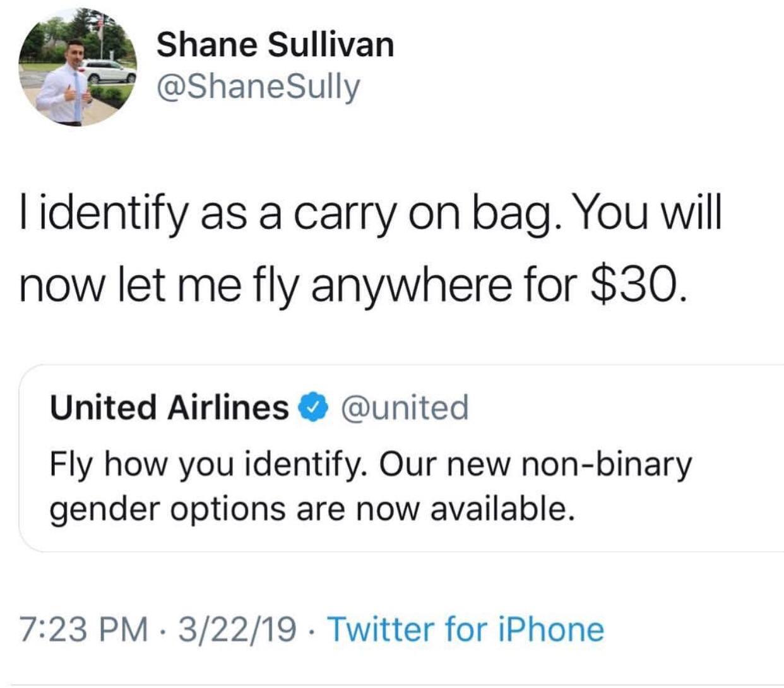Viewport: 784px width, 688px height.
Task: Click the 7:23 PM timestamp
Action: coord(85,629)
